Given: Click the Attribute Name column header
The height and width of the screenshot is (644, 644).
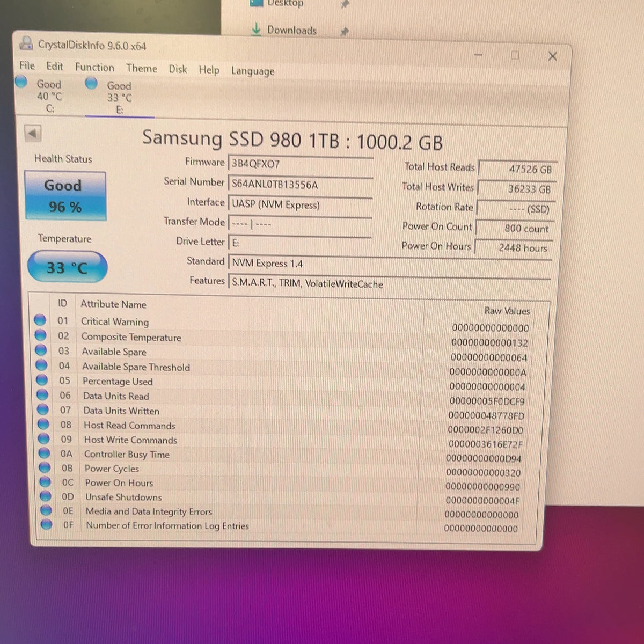Looking at the screenshot, I should tap(113, 304).
